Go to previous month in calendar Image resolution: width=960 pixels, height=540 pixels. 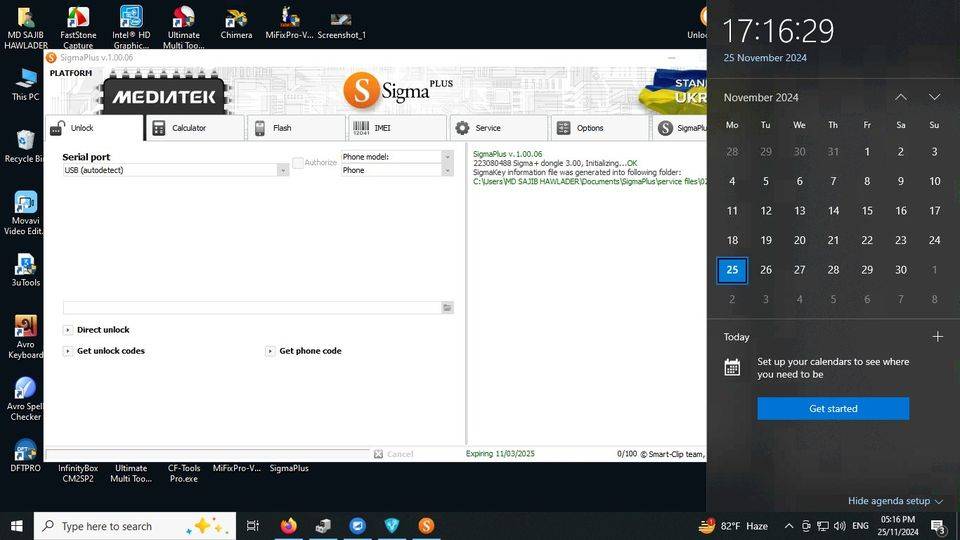click(x=901, y=97)
